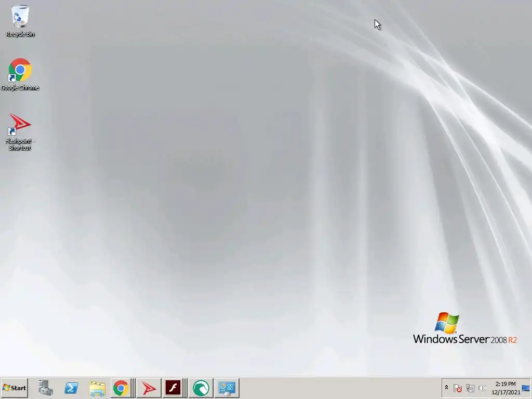Select the Google Chrome desktop shortcut
Viewport: 532px width, 399px height.
point(20,74)
